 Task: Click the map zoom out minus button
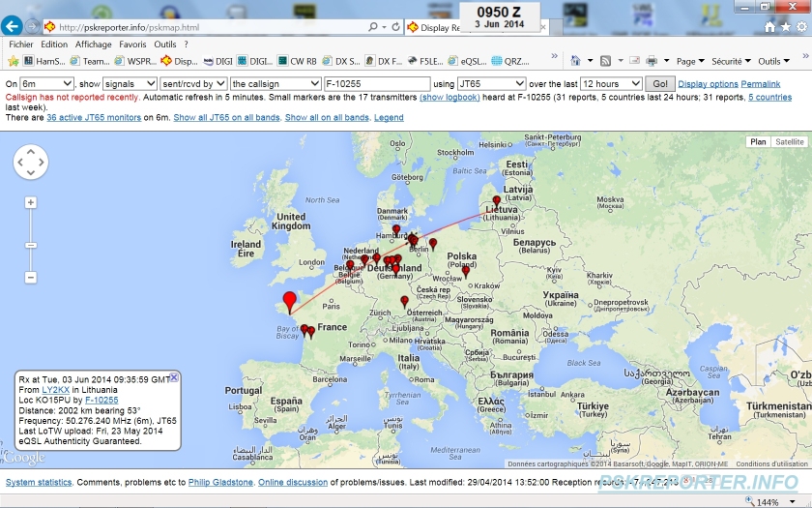[x=31, y=277]
